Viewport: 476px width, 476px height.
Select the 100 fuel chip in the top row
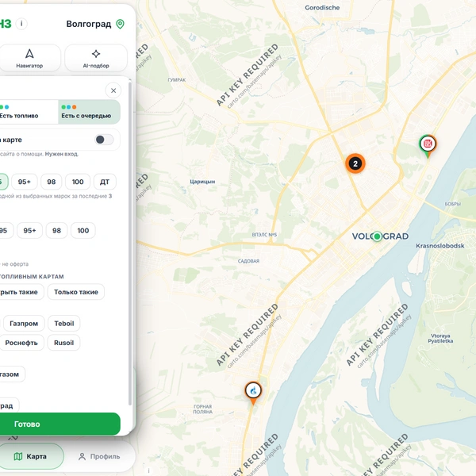point(78,182)
